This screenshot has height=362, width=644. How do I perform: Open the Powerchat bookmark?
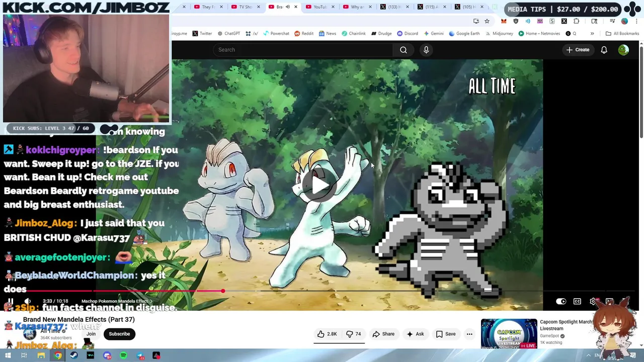tap(276, 34)
